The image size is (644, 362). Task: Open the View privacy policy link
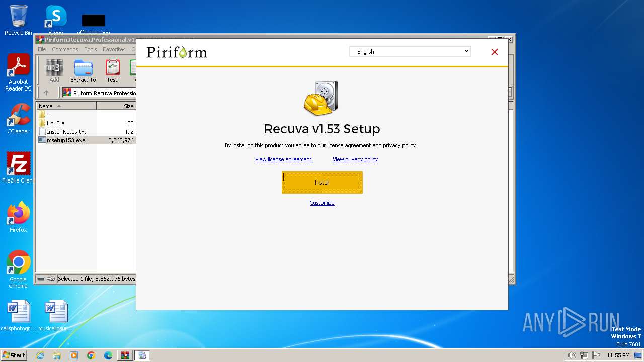pyautogui.click(x=355, y=159)
